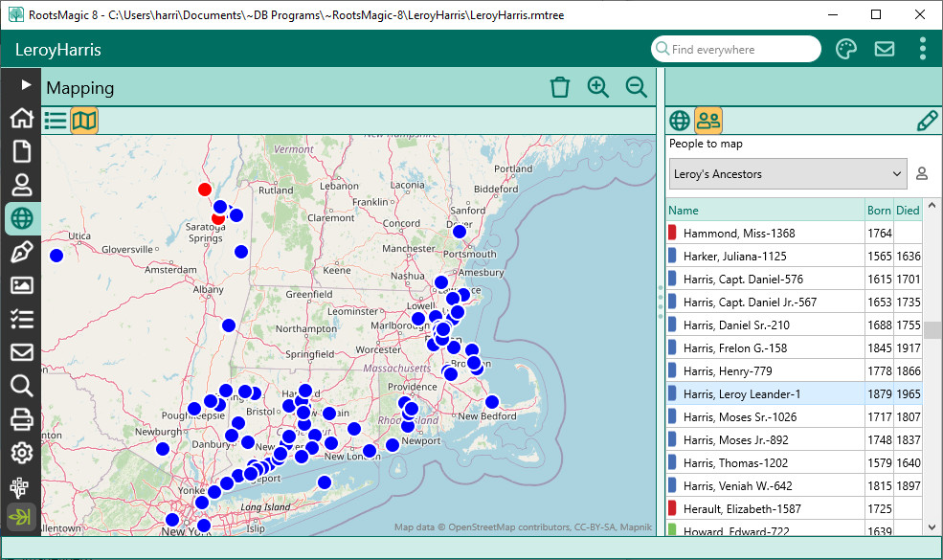Sort list by Born column header
This screenshot has height=560, width=943.
tap(878, 211)
